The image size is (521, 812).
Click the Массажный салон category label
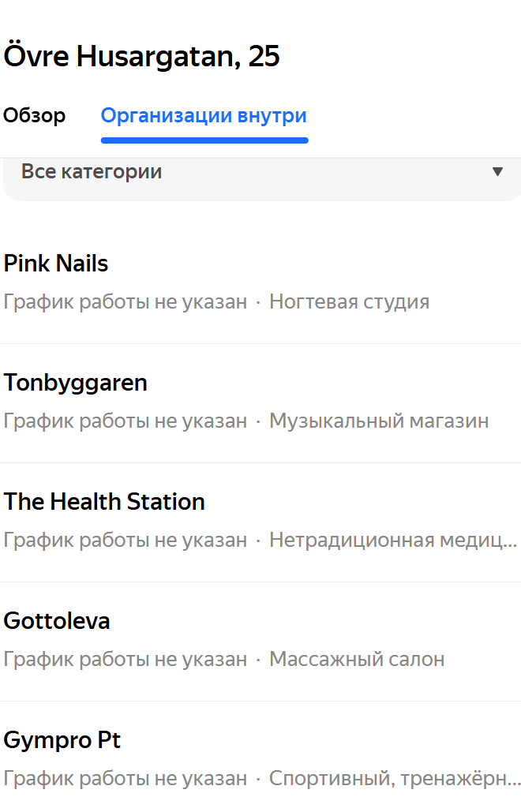pyautogui.click(x=357, y=659)
